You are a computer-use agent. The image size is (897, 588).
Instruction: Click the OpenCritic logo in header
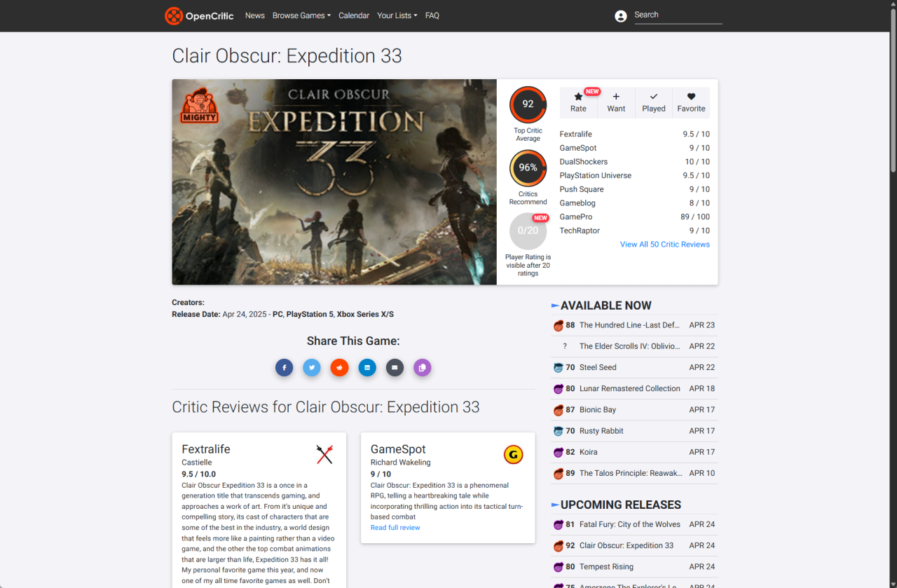coord(200,15)
